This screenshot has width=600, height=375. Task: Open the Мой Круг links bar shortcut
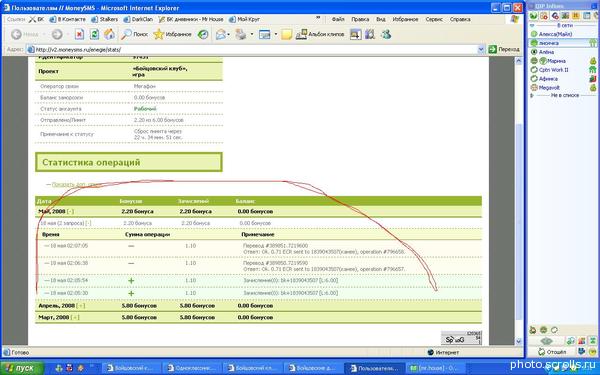tap(244, 19)
